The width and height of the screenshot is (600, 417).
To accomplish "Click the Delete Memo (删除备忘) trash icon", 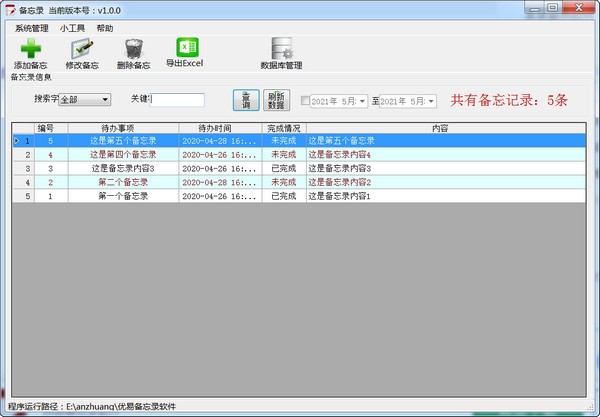I will (134, 49).
